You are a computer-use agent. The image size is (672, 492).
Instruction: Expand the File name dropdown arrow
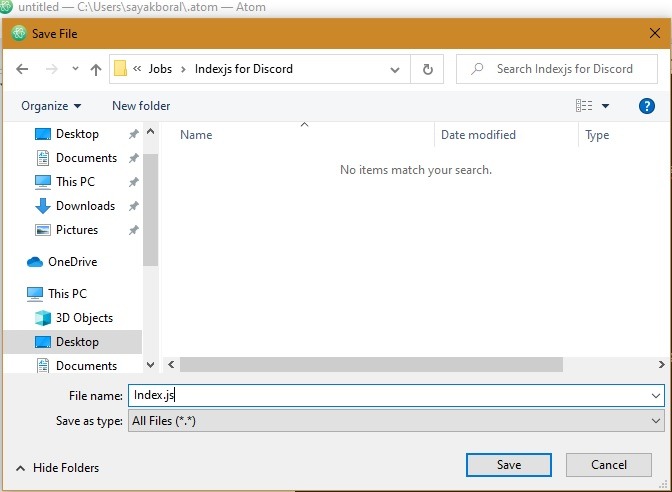click(656, 396)
